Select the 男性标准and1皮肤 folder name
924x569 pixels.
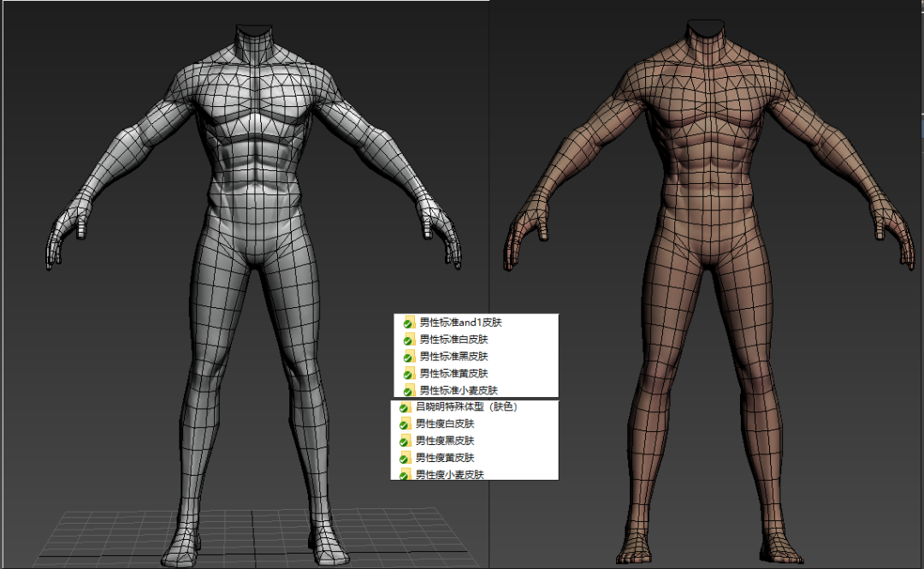pyautogui.click(x=461, y=323)
